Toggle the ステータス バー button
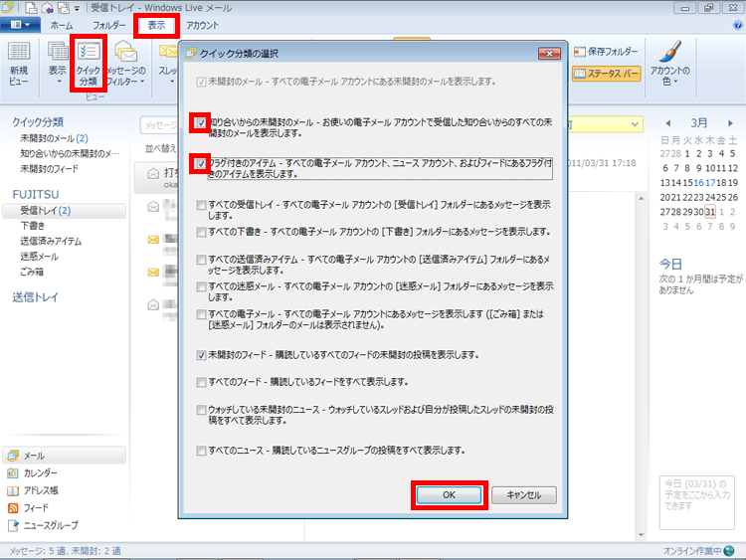This screenshot has height=560, width=746. [606, 74]
